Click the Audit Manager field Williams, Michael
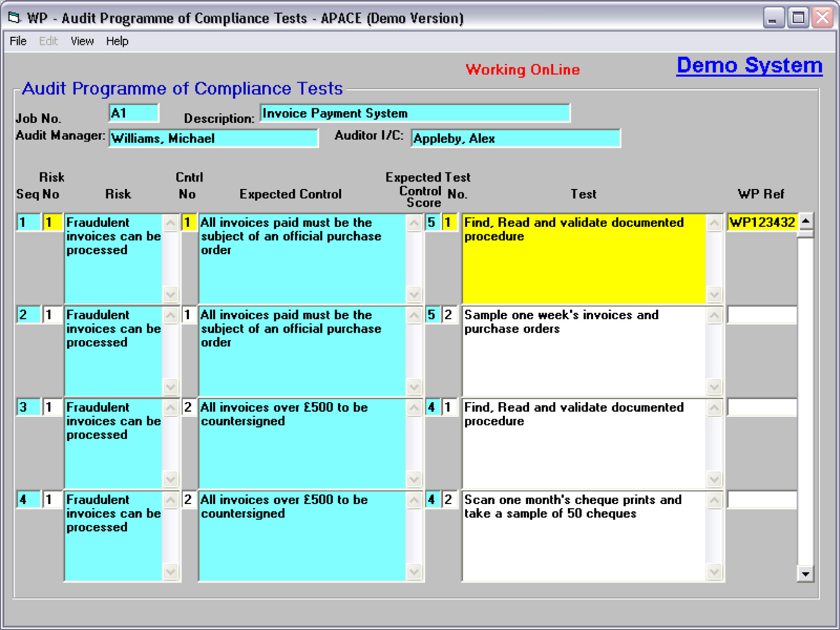The width and height of the screenshot is (840, 630). click(213, 139)
